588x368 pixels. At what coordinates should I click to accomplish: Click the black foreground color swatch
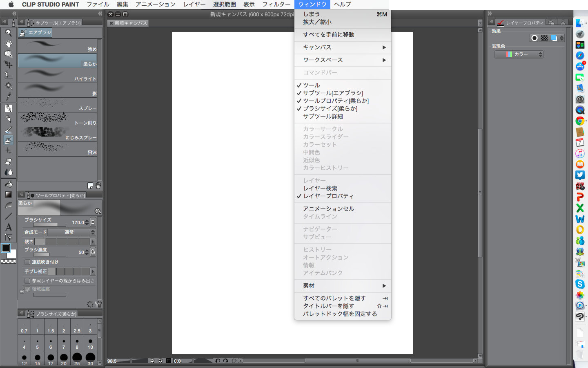point(6,248)
